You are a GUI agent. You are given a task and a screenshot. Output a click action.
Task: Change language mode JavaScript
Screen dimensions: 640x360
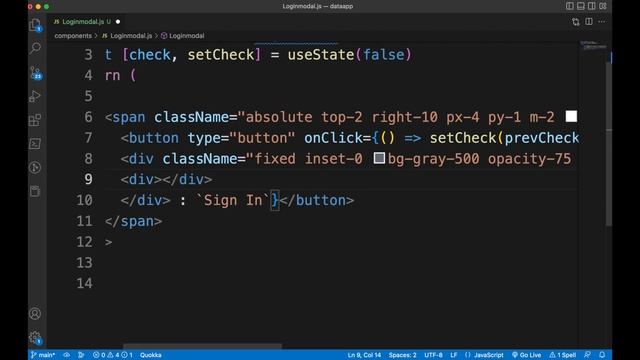point(484,355)
